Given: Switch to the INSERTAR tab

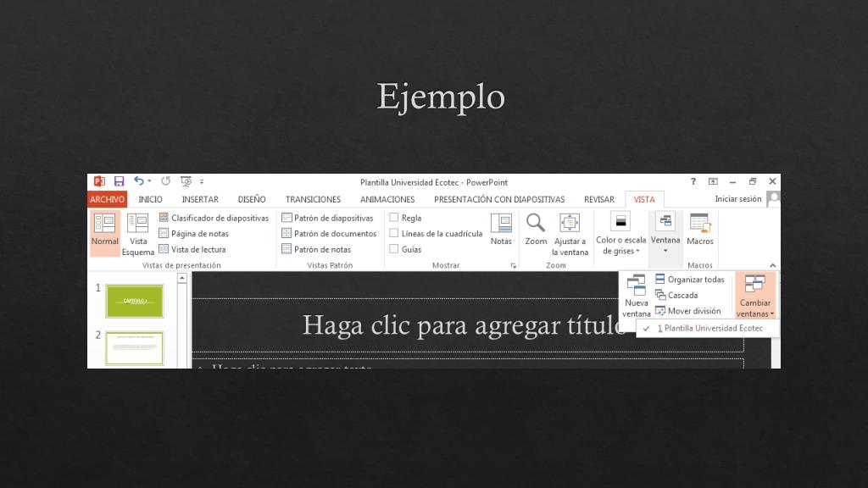Looking at the screenshot, I should pyautogui.click(x=200, y=199).
